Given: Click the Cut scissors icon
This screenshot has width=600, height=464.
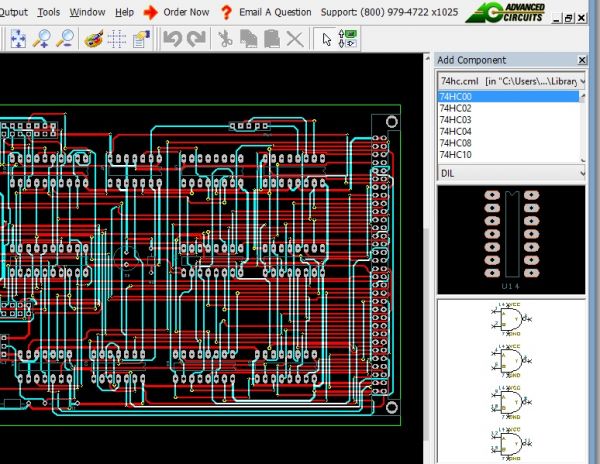Looking at the screenshot, I should [x=225, y=39].
